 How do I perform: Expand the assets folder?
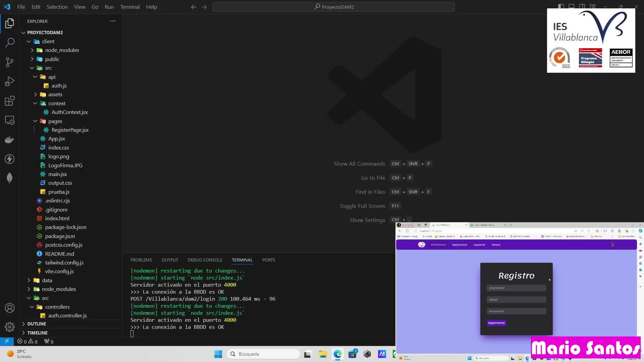55,95
